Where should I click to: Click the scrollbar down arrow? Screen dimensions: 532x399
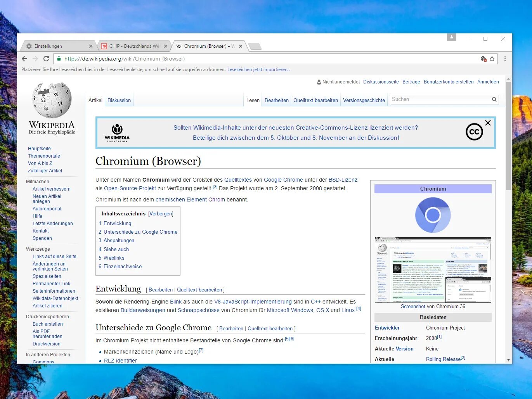[x=508, y=360]
